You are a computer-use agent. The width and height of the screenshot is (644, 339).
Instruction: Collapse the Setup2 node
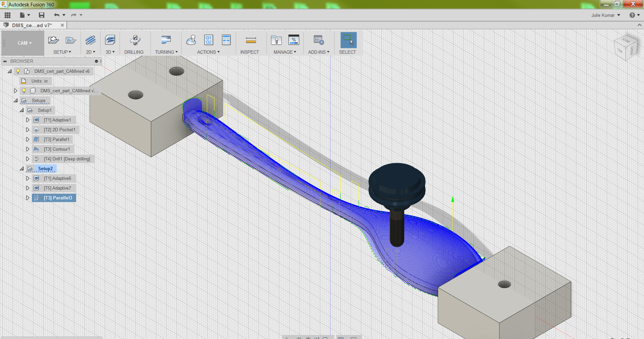click(x=21, y=168)
